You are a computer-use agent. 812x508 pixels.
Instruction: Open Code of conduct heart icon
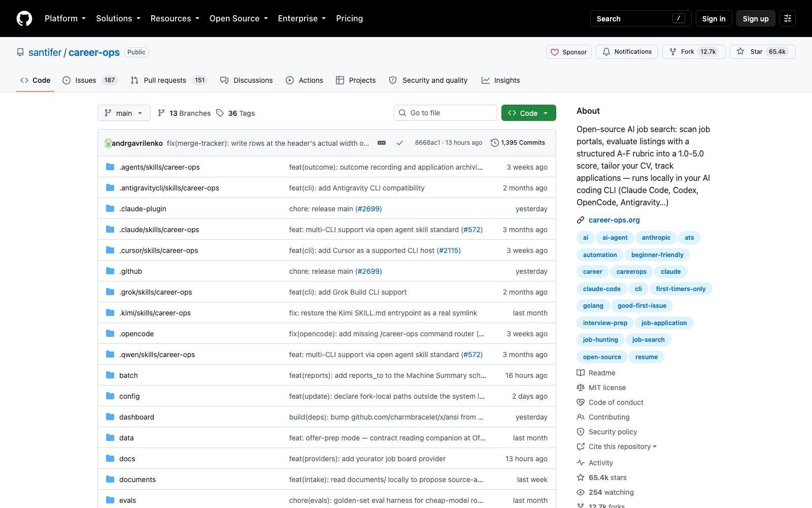tap(581, 402)
